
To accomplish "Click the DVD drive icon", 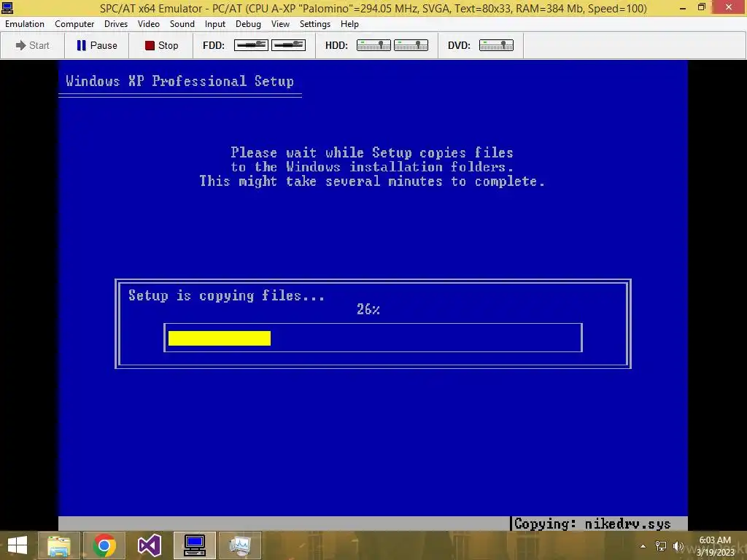I will [496, 45].
